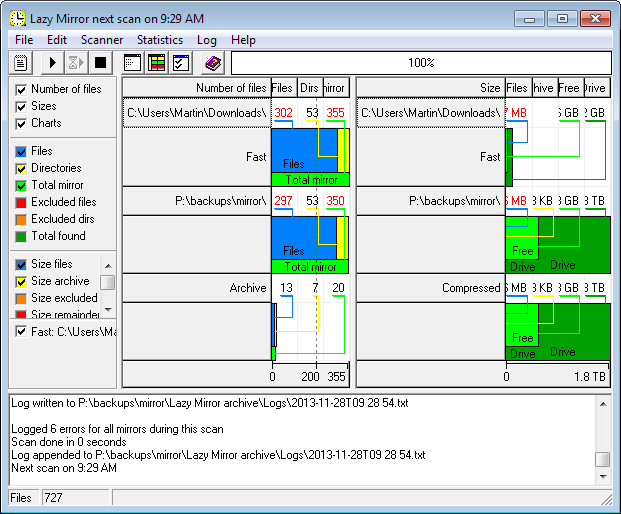Start scan with the play button
Viewport: 621px width, 514px height.
coord(53,63)
